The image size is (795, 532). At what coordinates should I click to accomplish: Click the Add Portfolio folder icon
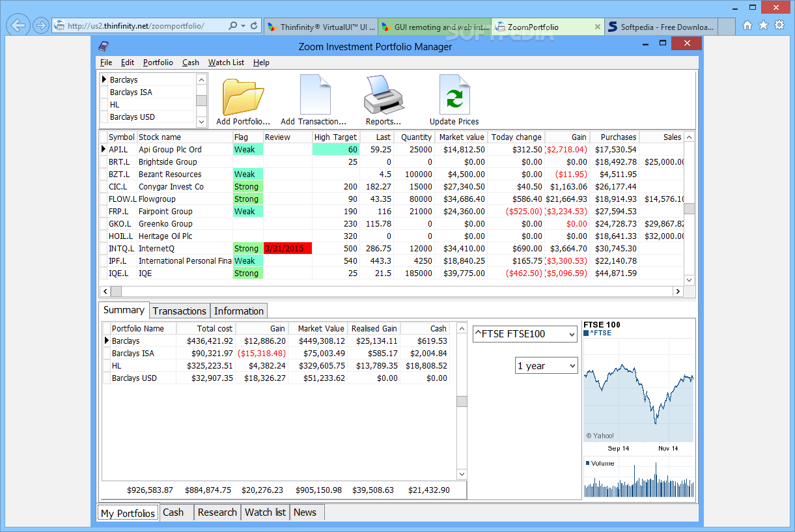coord(243,98)
